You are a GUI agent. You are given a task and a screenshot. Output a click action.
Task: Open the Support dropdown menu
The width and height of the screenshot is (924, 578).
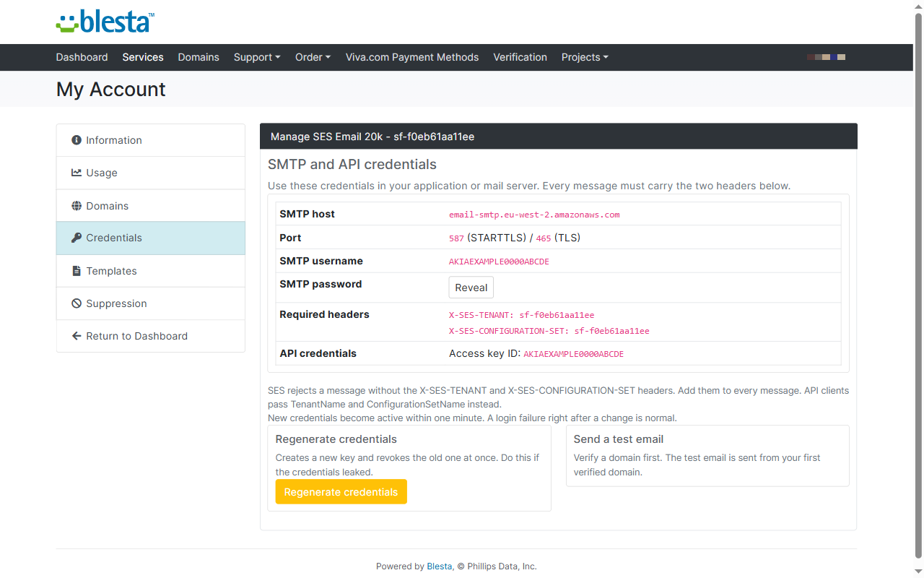pyautogui.click(x=257, y=57)
